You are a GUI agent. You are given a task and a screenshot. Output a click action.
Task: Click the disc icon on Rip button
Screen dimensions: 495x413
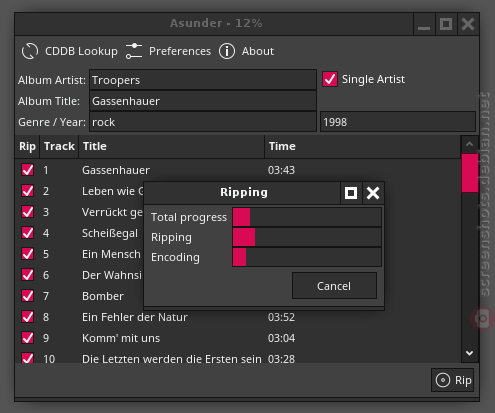point(443,380)
